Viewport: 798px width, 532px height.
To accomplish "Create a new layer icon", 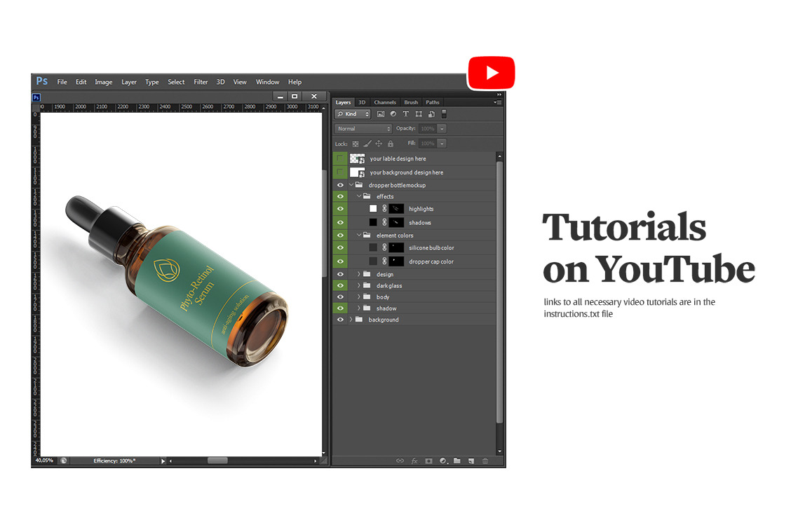I will 471,461.
